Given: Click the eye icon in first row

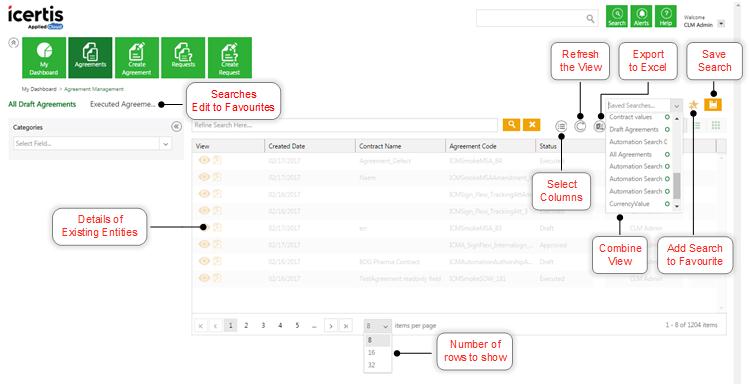Looking at the screenshot, I should [204, 161].
